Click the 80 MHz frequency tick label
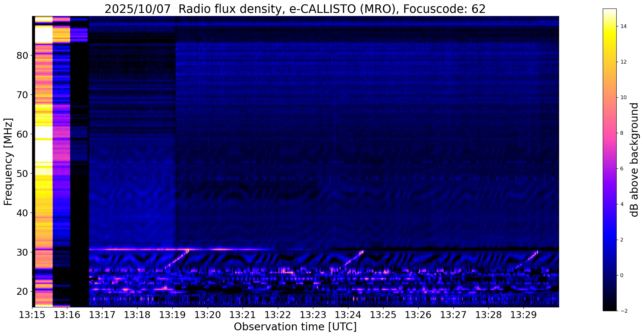Image resolution: width=644 pixels, height=336 pixels. click(x=22, y=55)
